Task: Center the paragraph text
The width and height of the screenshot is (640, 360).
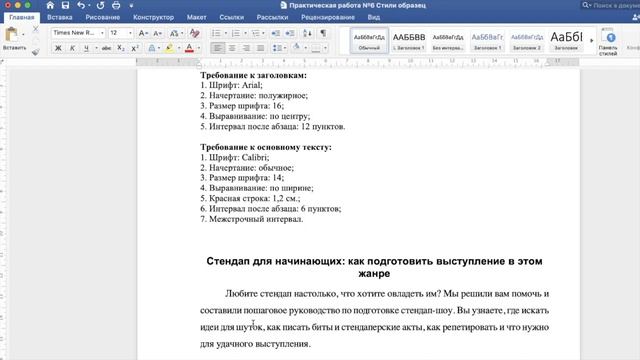Action: (232, 48)
